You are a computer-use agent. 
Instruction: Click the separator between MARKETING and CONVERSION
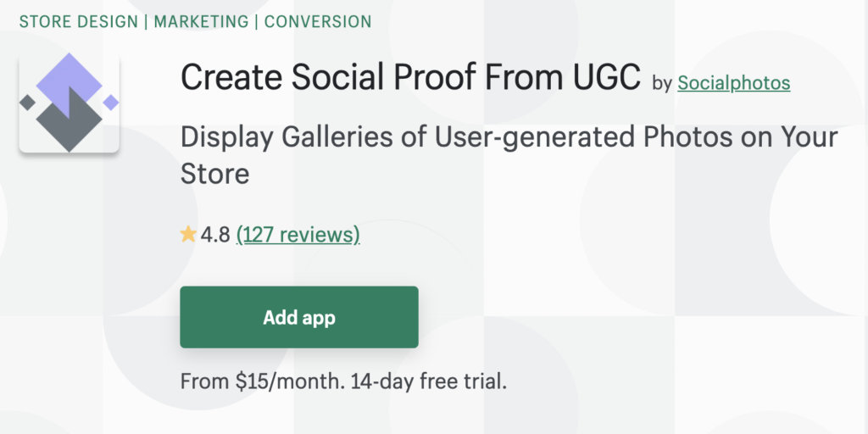click(x=258, y=21)
